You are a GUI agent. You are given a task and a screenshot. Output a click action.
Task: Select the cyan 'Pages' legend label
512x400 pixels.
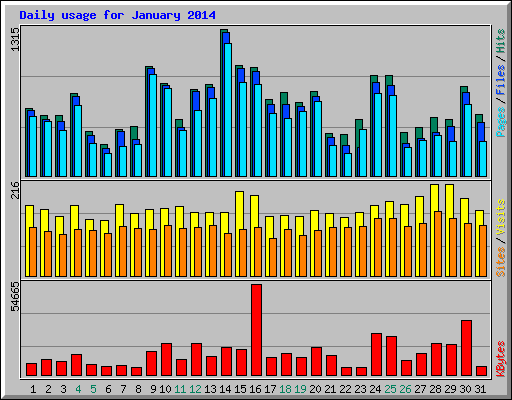click(x=501, y=122)
